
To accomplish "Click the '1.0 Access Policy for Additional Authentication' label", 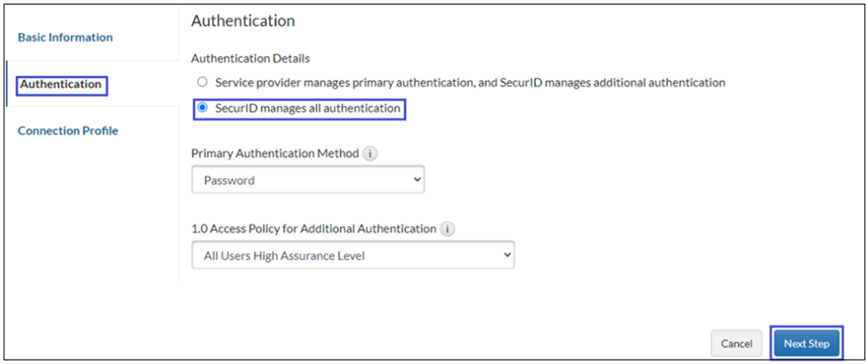I will pyautogui.click(x=313, y=229).
